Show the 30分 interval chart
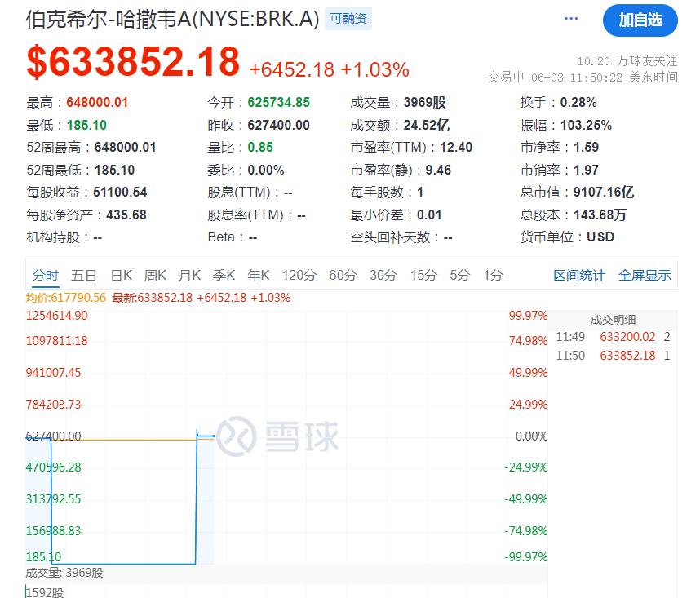 [383, 276]
